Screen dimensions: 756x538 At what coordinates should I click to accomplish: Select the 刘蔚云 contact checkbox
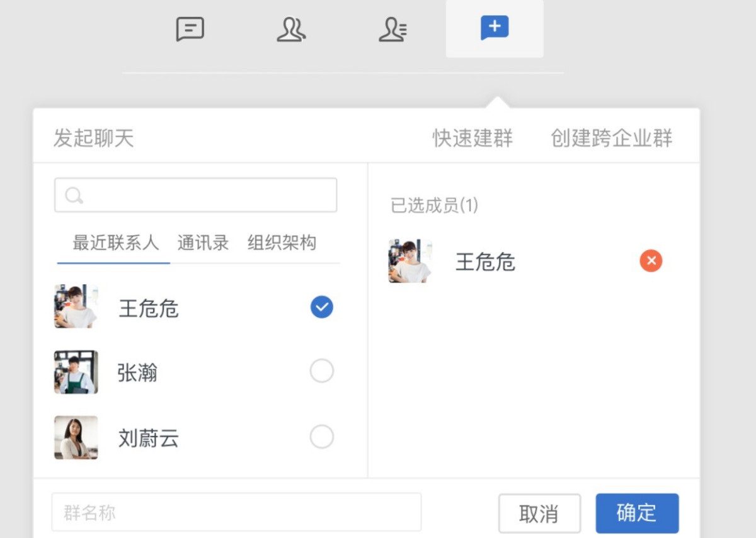(321, 437)
